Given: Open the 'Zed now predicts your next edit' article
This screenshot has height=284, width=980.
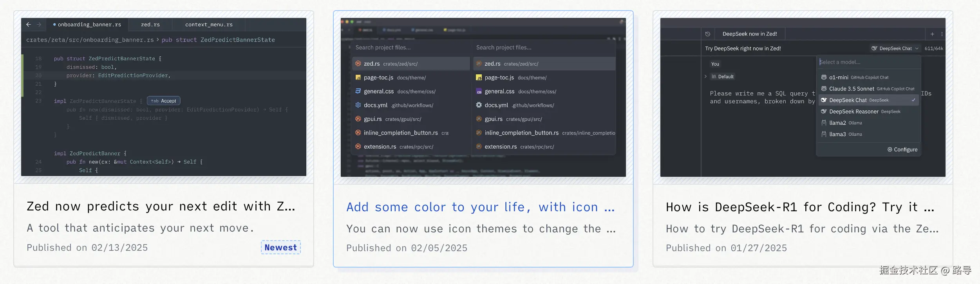Looking at the screenshot, I should point(161,206).
